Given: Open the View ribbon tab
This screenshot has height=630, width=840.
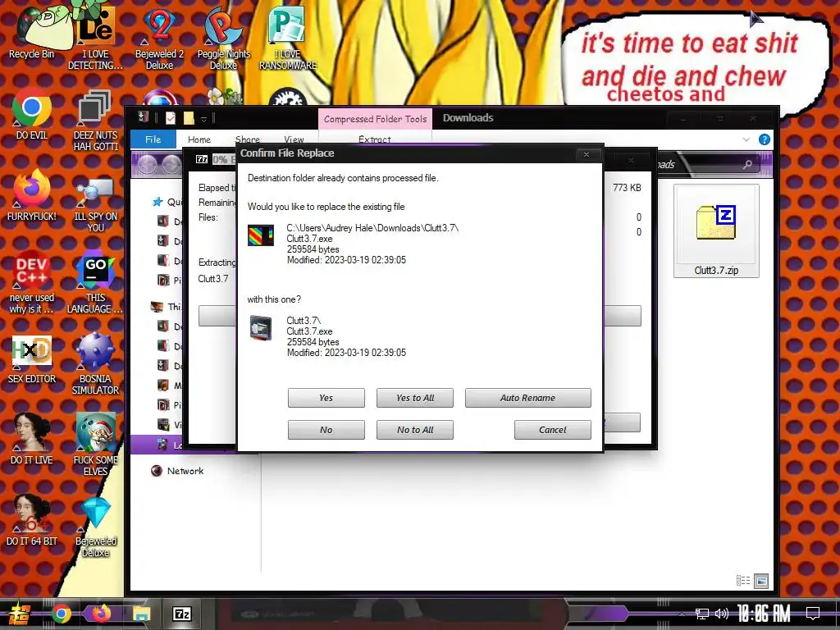Looking at the screenshot, I should pos(294,139).
